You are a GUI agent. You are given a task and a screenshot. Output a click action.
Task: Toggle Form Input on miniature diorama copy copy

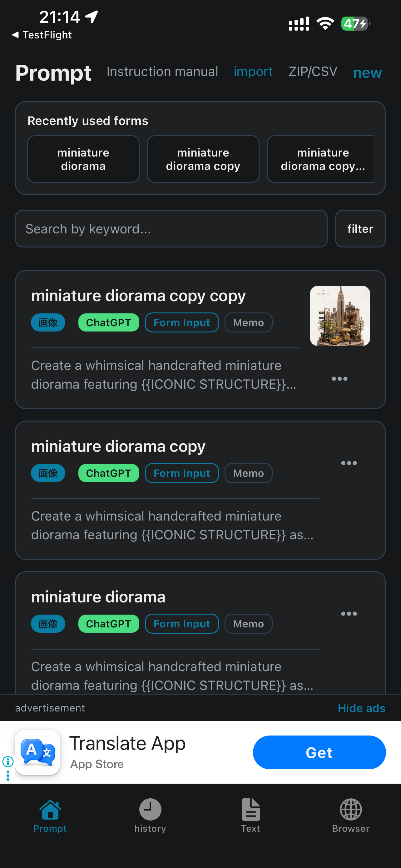pos(182,322)
